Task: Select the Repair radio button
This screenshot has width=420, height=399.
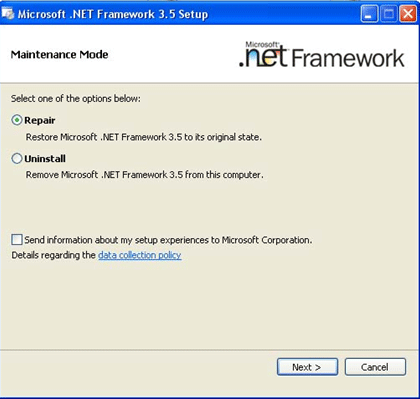Action: [x=17, y=120]
